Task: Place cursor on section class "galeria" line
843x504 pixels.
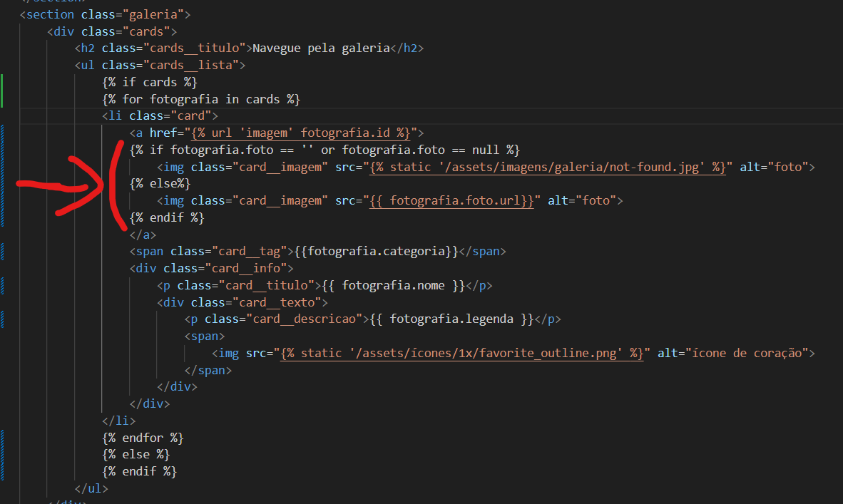Action: pyautogui.click(x=106, y=14)
